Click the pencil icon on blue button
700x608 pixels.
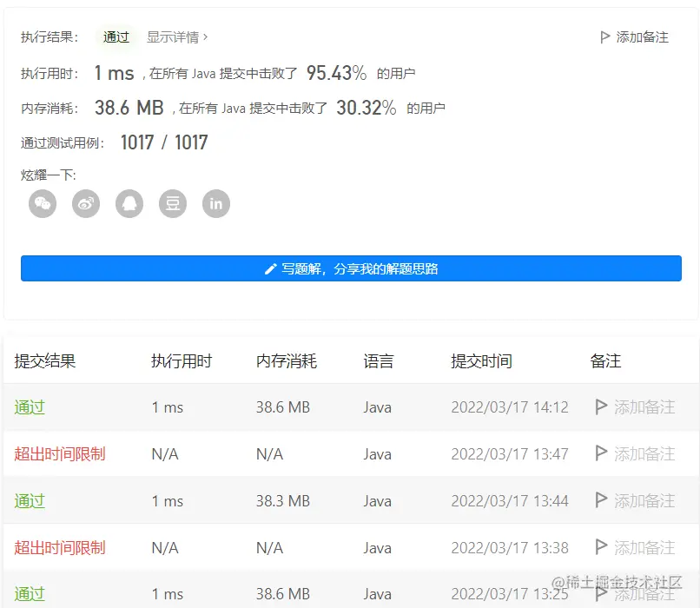pyautogui.click(x=271, y=268)
